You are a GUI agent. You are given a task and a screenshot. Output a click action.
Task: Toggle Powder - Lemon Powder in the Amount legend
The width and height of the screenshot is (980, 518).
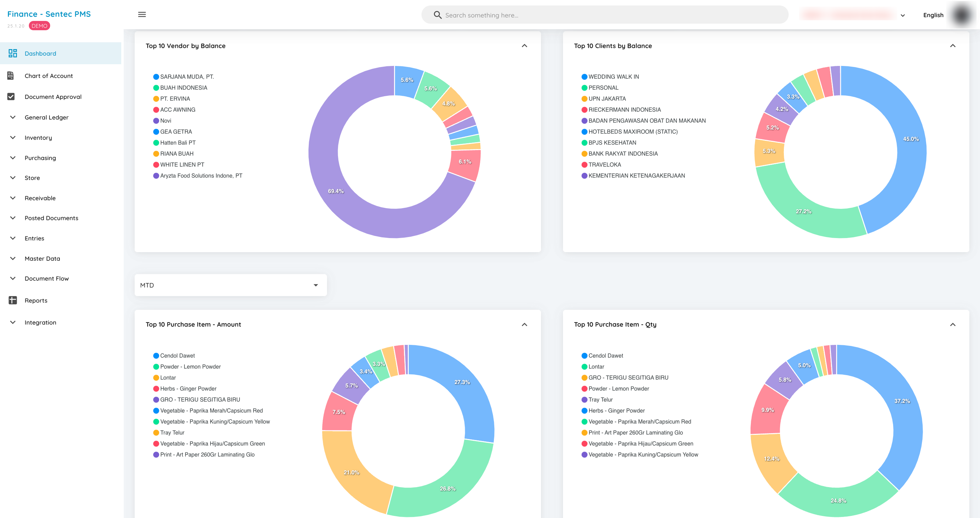click(x=187, y=367)
